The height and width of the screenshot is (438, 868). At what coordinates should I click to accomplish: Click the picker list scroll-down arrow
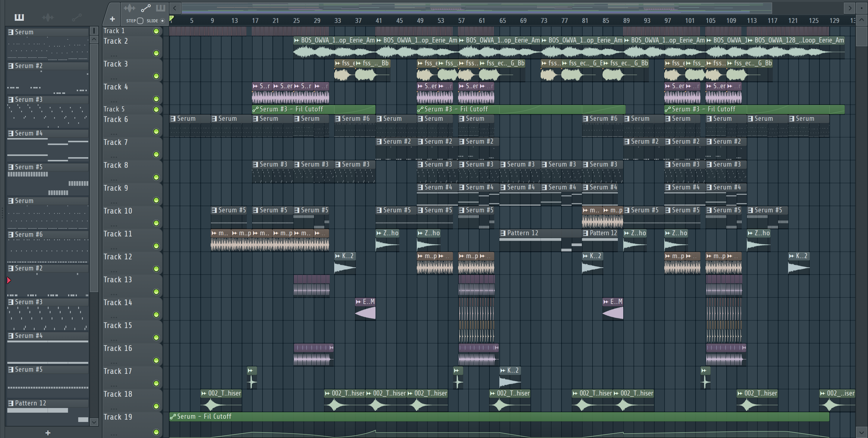point(94,422)
